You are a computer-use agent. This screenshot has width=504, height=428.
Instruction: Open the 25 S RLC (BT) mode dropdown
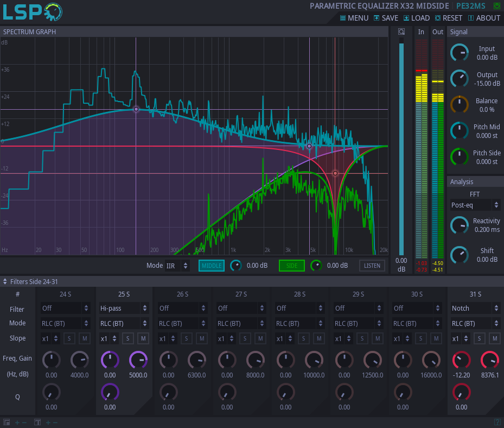point(124,323)
